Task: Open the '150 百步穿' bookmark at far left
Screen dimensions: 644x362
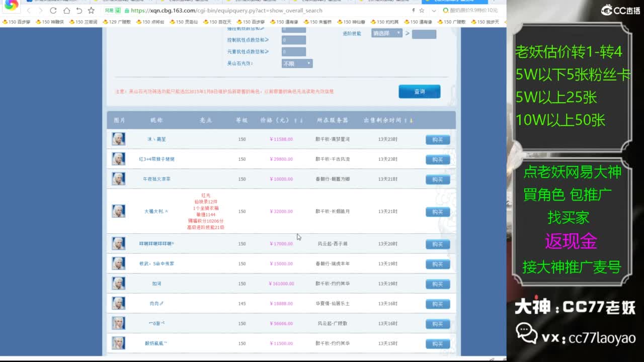Action: (x=17, y=22)
